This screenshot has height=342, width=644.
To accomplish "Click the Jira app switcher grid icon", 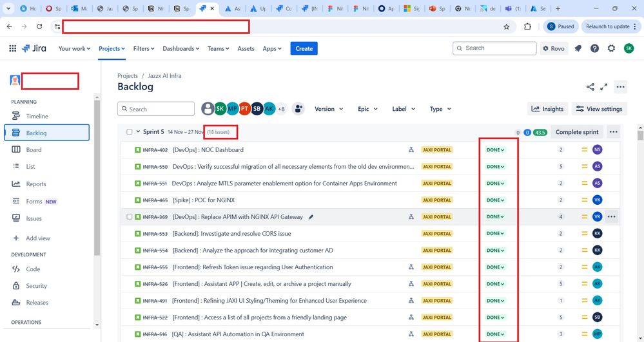I will 12,48.
